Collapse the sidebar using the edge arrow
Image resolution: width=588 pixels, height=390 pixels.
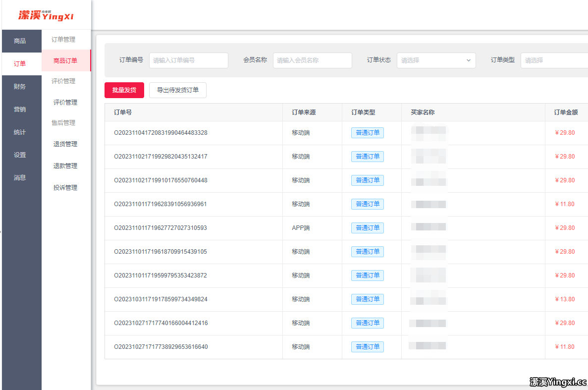(1, 230)
